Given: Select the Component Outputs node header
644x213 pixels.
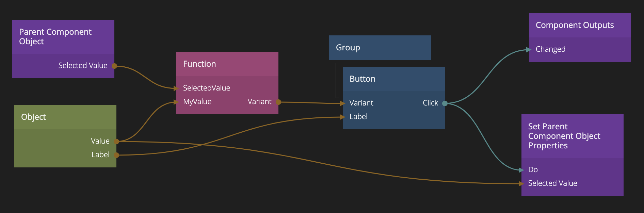Looking at the screenshot, I should pos(580,25).
